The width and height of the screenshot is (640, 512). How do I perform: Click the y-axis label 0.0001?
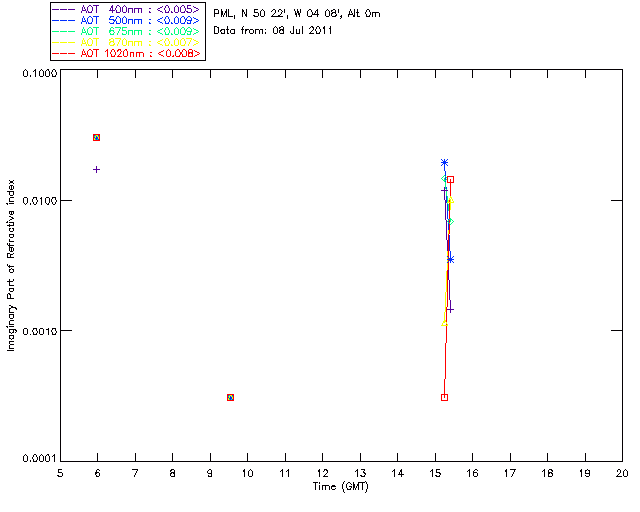click(x=40, y=459)
